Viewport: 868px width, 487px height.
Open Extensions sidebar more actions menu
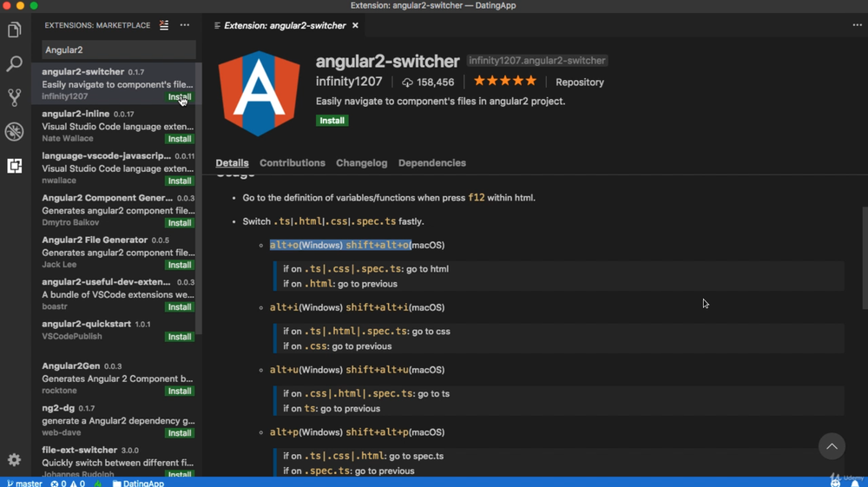click(185, 26)
